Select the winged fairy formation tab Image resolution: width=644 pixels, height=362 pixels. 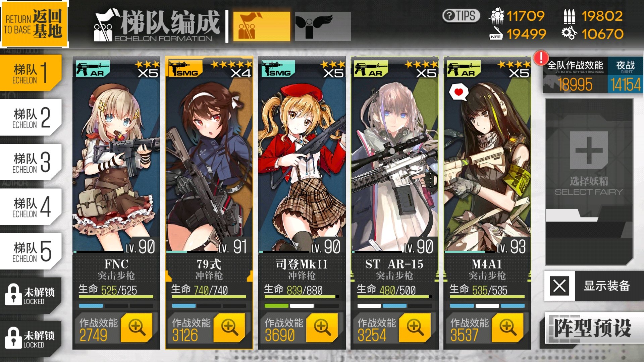323,26
